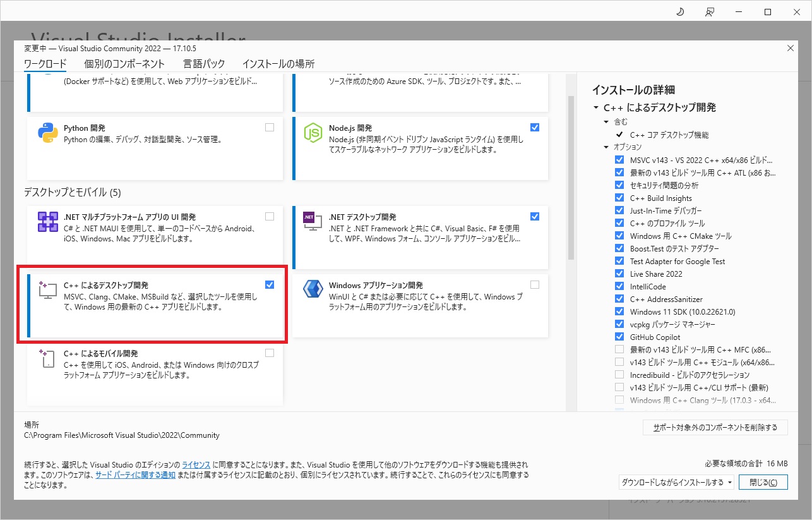The width and height of the screenshot is (812, 520).
Task: Check Windows アプリケーション開発 workload checkbox
Action: (535, 284)
